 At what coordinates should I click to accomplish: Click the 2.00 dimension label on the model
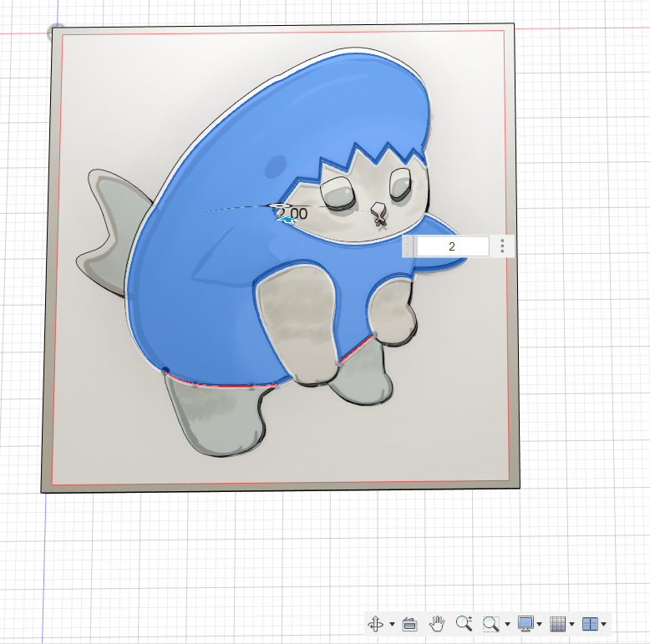pos(292,214)
